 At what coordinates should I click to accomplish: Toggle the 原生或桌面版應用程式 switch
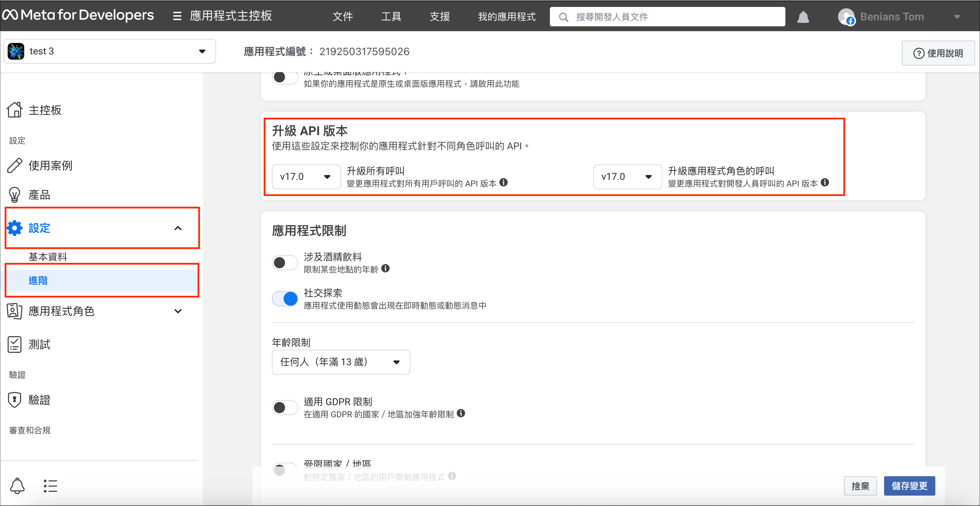[285, 77]
